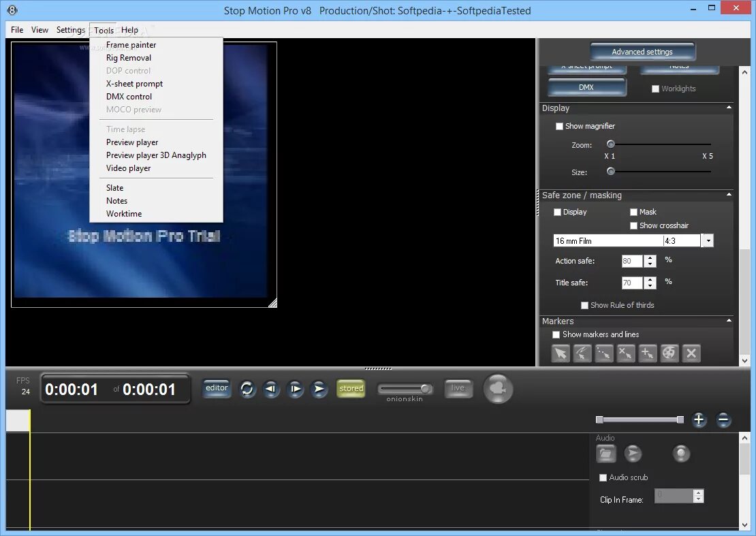This screenshot has width=756, height=536.
Task: Click the app logo icon in title bar
Action: point(12,10)
